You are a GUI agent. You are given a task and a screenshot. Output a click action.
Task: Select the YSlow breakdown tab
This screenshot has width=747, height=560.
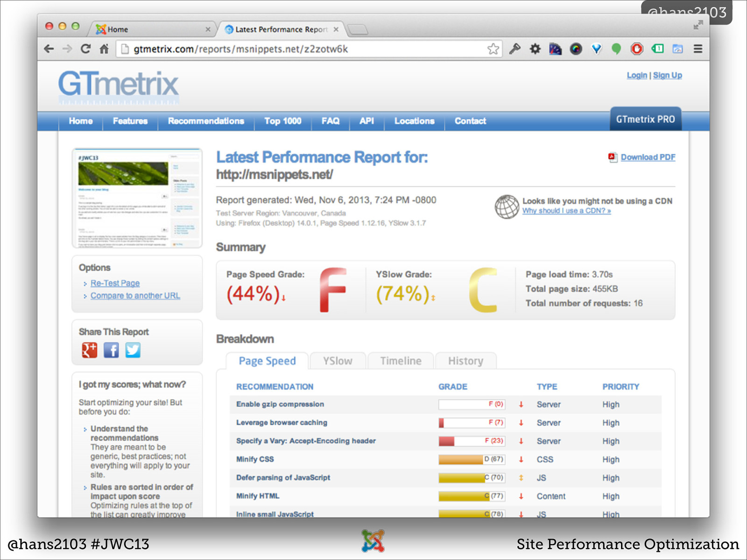coord(338,361)
